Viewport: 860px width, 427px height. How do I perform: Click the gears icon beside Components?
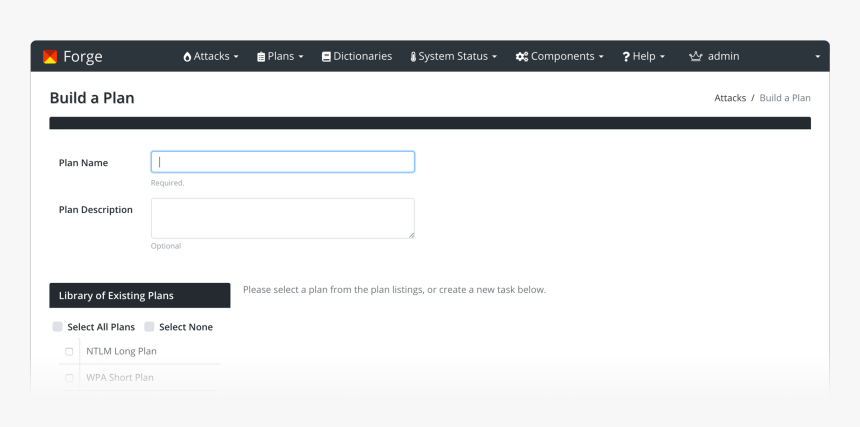tap(522, 56)
